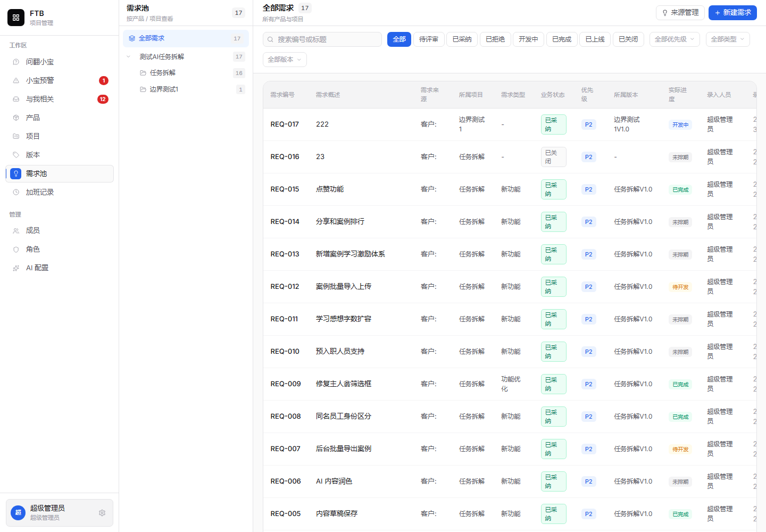Click the 全部需求 layers icon
The width and height of the screenshot is (766, 532).
tap(132, 38)
